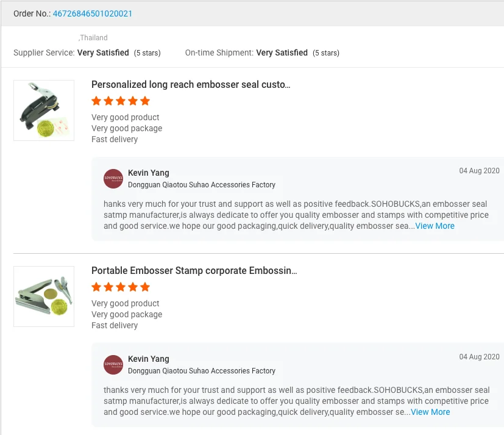The image size is (504, 435).
Task: Click first star of portable embosser rating
Action: point(96,287)
